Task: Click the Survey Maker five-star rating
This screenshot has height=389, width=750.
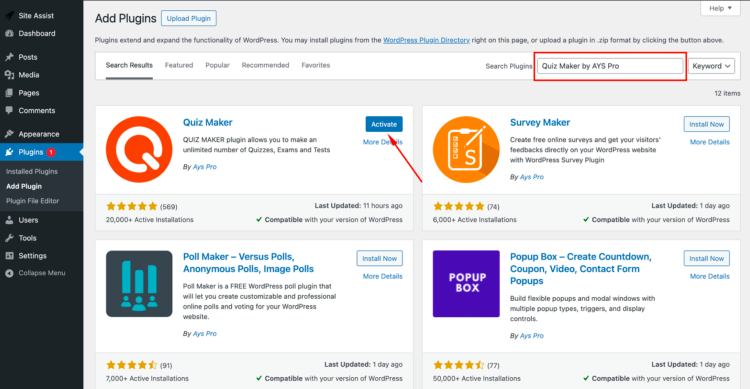Action: tap(459, 206)
